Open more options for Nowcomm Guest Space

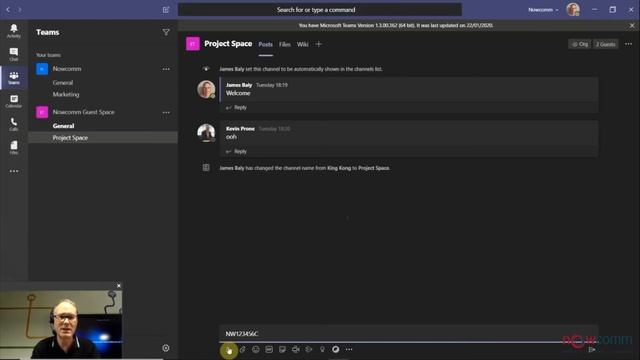[166, 112]
